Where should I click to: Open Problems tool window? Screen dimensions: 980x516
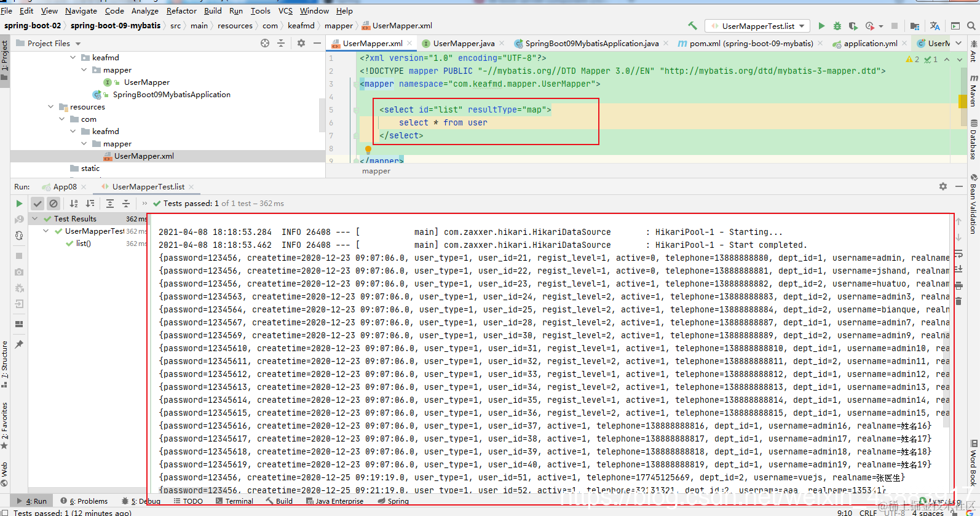[x=84, y=501]
